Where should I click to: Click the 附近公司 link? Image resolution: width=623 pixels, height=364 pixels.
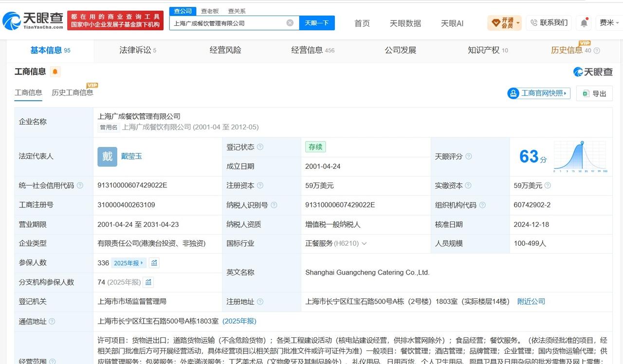531,302
